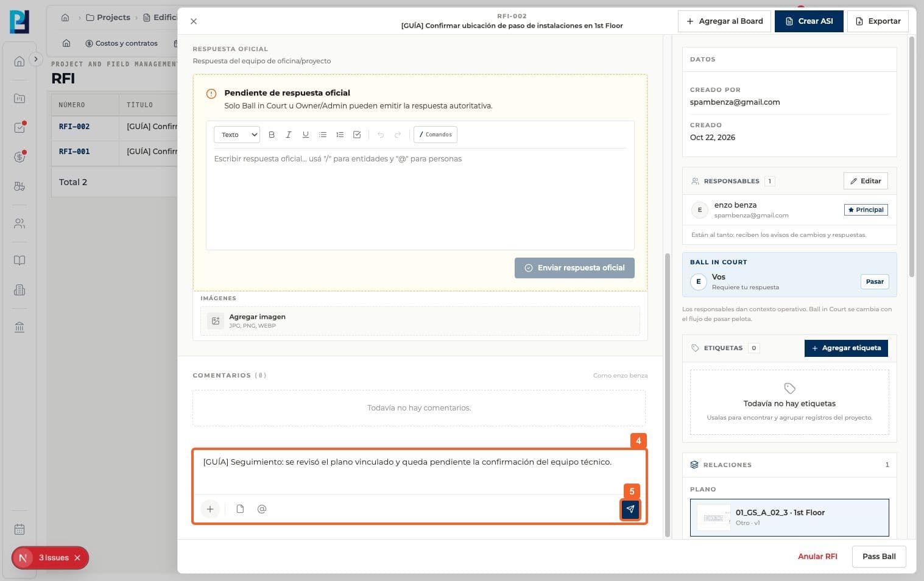Open the Texto style dropdown
Image resolution: width=924 pixels, height=581 pixels.
[x=237, y=135]
